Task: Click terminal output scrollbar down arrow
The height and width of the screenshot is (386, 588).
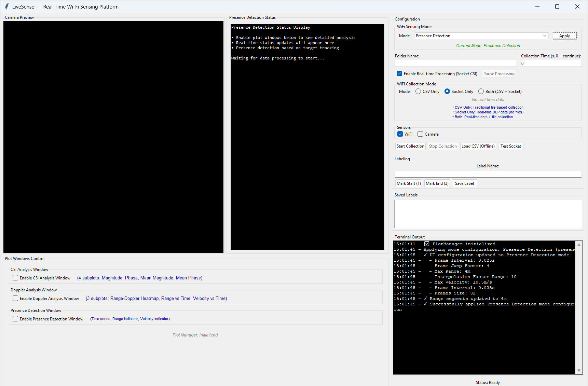Action: coord(579,370)
